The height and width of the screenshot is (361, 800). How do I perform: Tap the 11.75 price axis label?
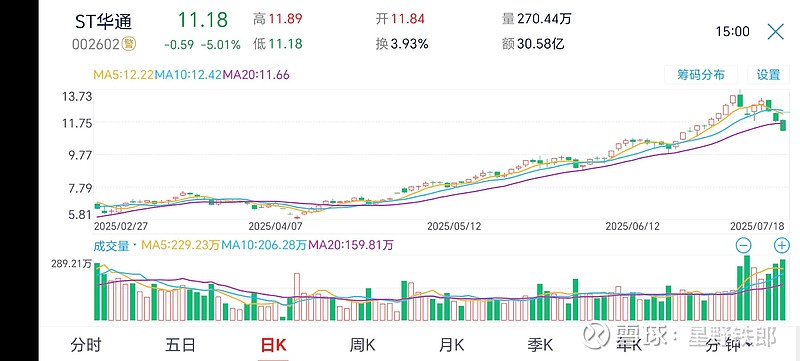point(78,124)
